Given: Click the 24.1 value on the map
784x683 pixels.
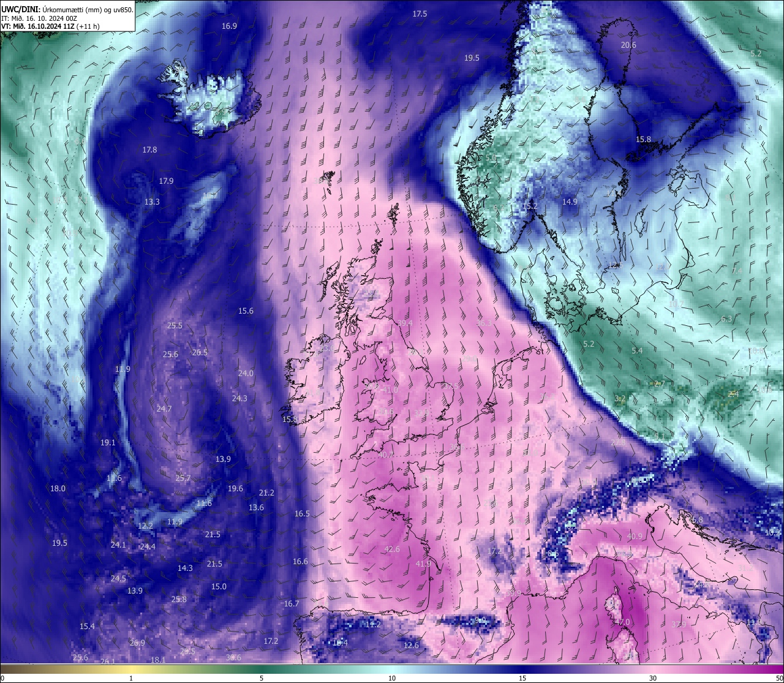Looking at the screenshot, I should tap(118, 545).
